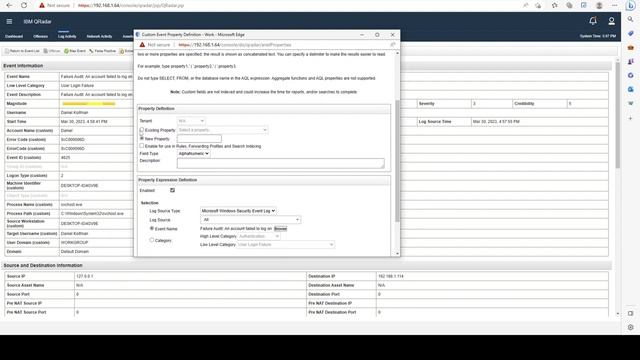Open the QRadar hamburger navigation menu
640x360 pixels.
click(x=9, y=21)
